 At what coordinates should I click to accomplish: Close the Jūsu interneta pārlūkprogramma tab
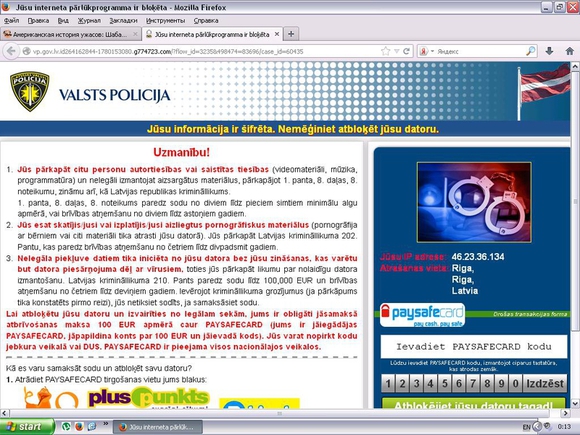coord(277,34)
